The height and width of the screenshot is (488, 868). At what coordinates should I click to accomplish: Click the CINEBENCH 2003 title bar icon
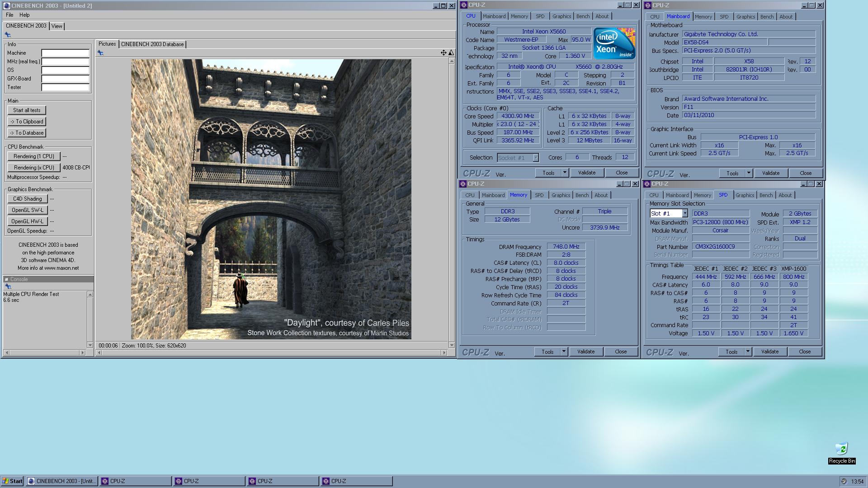[x=6, y=6]
